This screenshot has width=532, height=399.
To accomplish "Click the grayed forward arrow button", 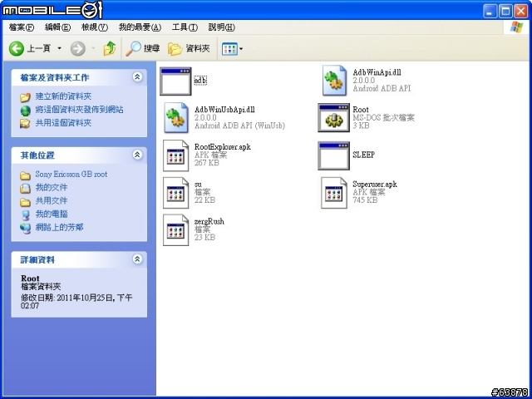I will click(77, 49).
